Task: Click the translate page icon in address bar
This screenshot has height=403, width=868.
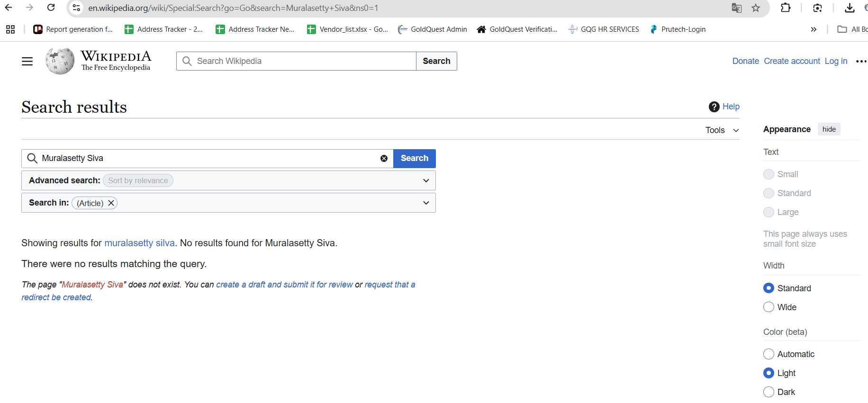Action: click(x=736, y=8)
